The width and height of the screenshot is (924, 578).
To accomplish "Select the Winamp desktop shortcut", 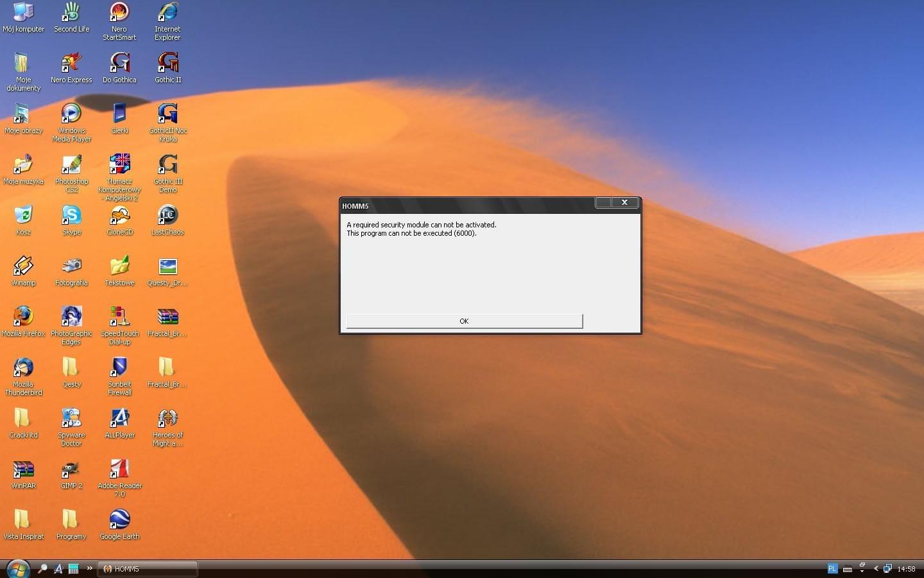I will click(x=23, y=270).
